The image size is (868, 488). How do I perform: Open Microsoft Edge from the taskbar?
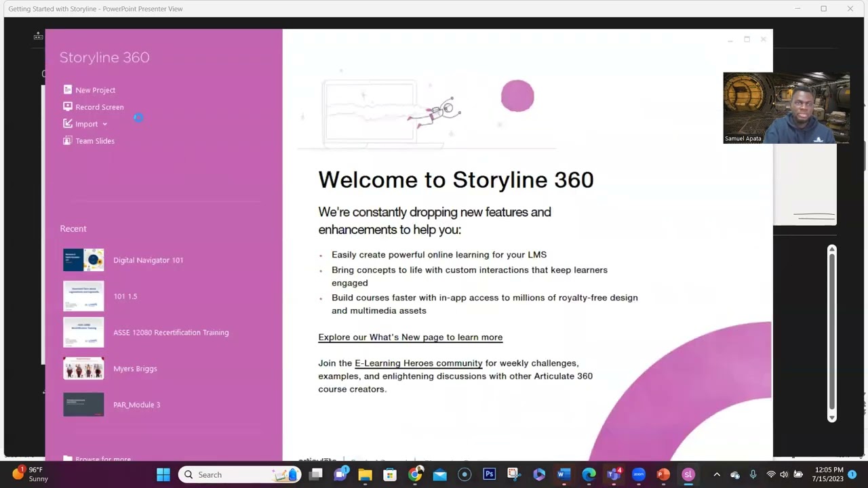point(589,474)
